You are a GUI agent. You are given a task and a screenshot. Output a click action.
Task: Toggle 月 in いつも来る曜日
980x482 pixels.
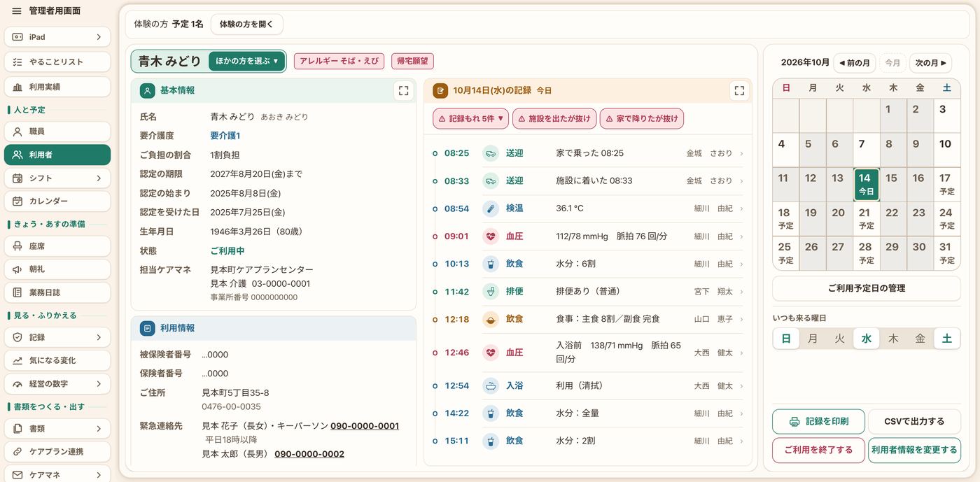(x=813, y=339)
